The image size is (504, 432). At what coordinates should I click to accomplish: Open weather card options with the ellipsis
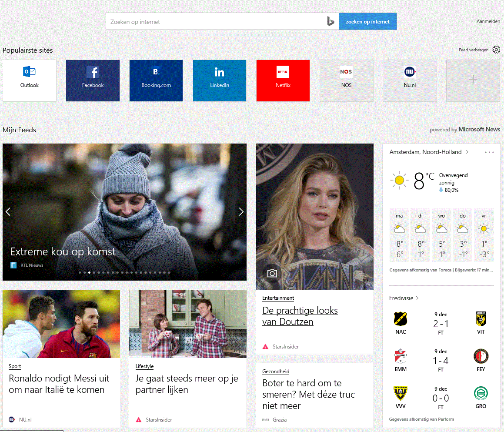pos(489,152)
